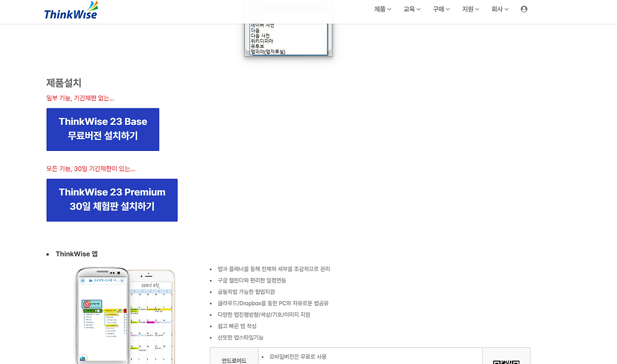This screenshot has height=364, width=617.
Task: Expand the 구매 dropdown menu
Action: pos(441,9)
